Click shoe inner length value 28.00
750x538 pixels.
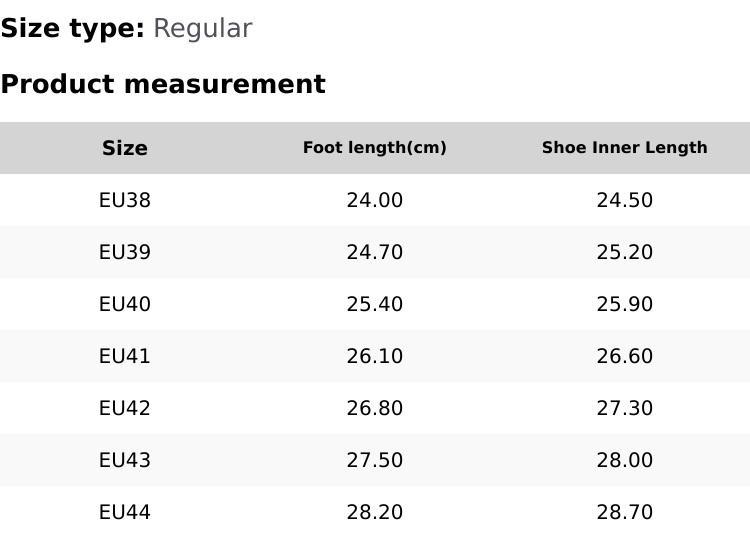click(624, 460)
